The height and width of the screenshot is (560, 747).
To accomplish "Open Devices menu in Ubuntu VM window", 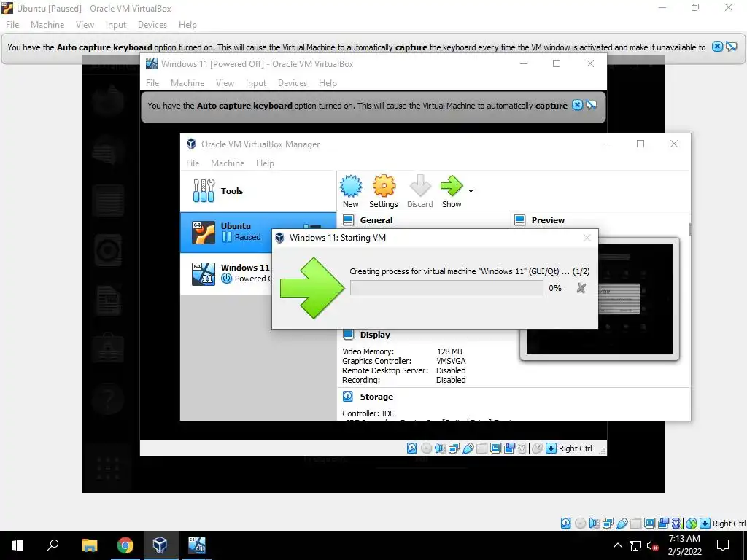I will point(152,25).
